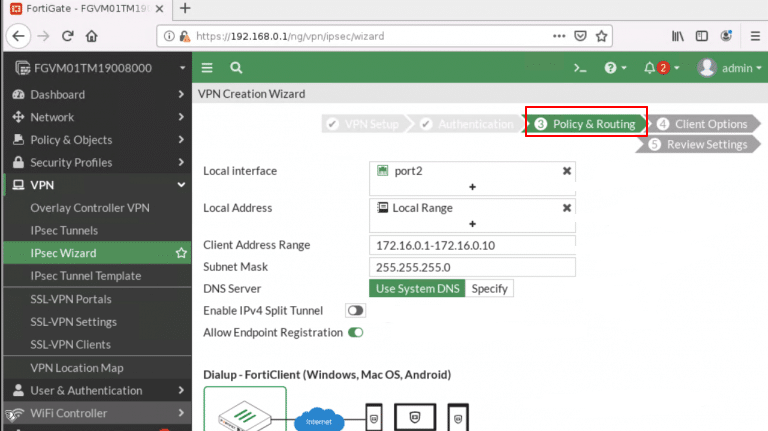Reload the page in Firefox
Screen dimensions: 768x431
(x=68, y=35)
